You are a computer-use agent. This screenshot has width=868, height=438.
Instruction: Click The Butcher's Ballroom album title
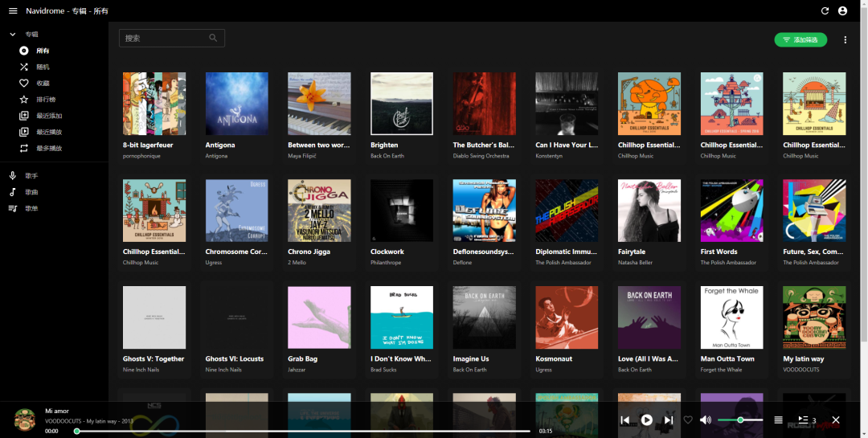point(484,145)
